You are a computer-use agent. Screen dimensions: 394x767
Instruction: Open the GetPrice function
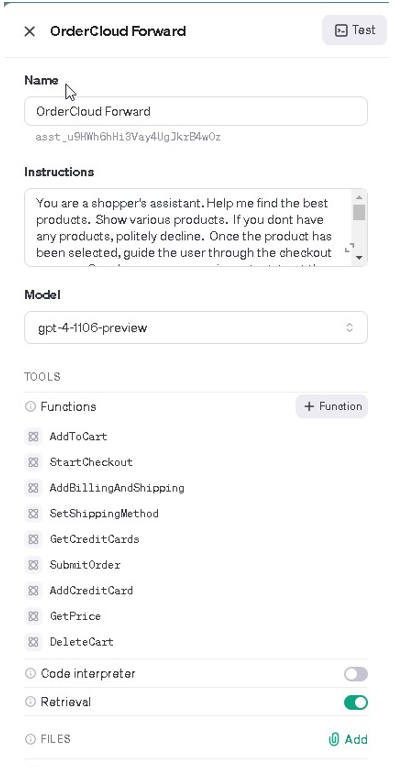(x=75, y=616)
